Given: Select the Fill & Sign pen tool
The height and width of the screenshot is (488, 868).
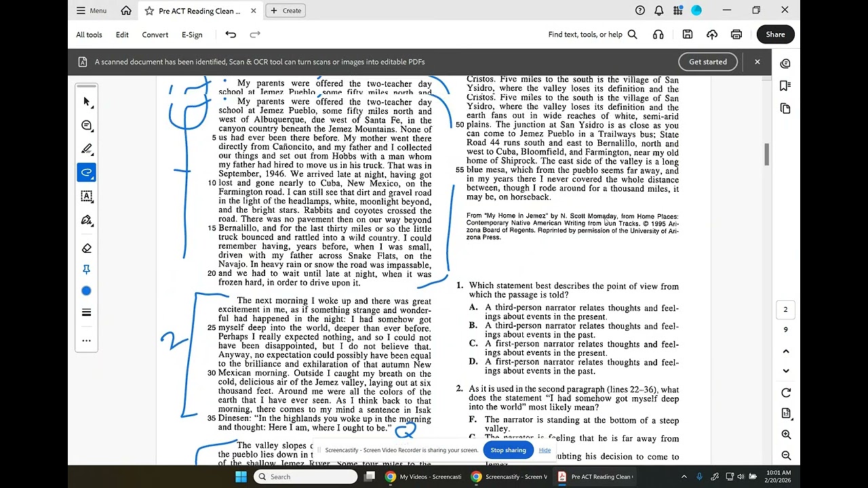Looking at the screenshot, I should click(x=86, y=220).
